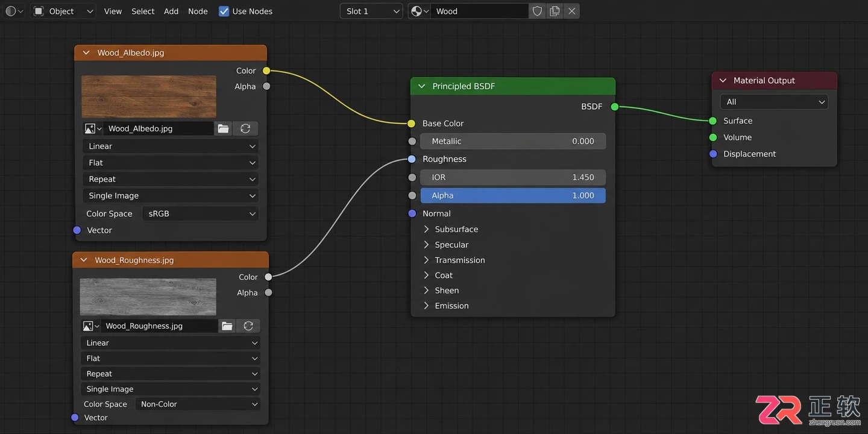Click the Metallic value slider
868x434 pixels.
pyautogui.click(x=513, y=141)
